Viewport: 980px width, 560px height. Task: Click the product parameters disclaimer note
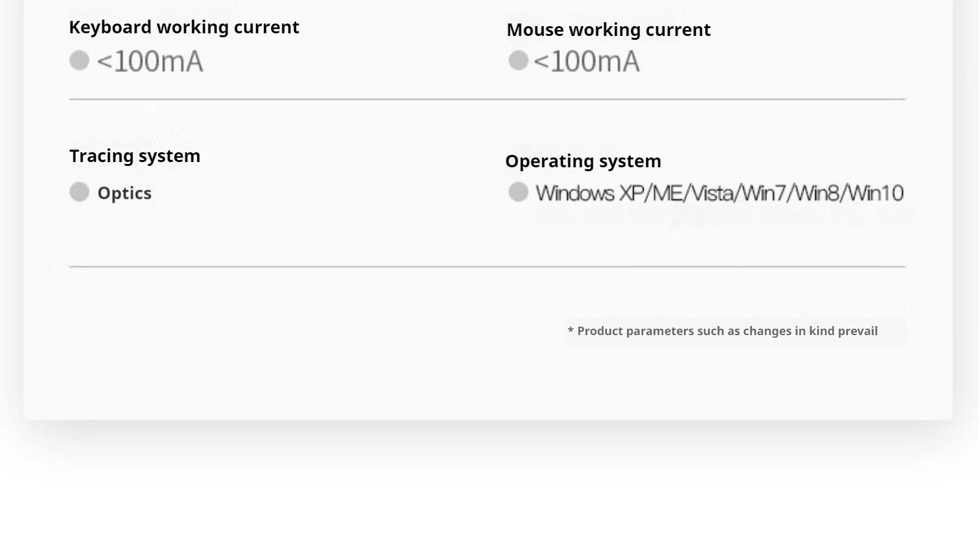coord(727,331)
